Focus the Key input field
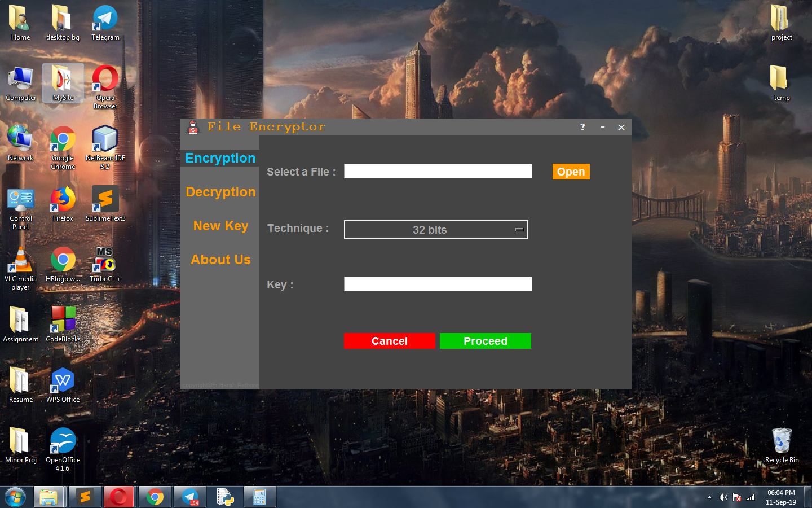The width and height of the screenshot is (812, 508). tap(438, 284)
